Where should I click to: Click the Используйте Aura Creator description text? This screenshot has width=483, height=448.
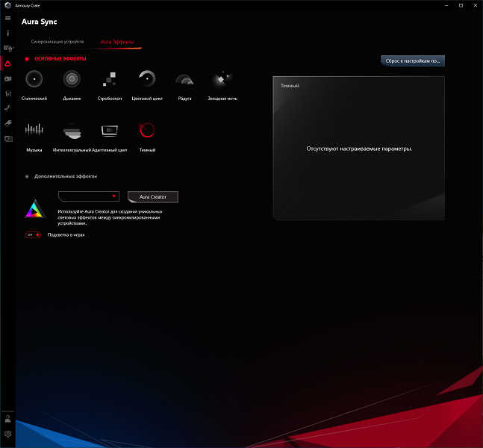(110, 217)
